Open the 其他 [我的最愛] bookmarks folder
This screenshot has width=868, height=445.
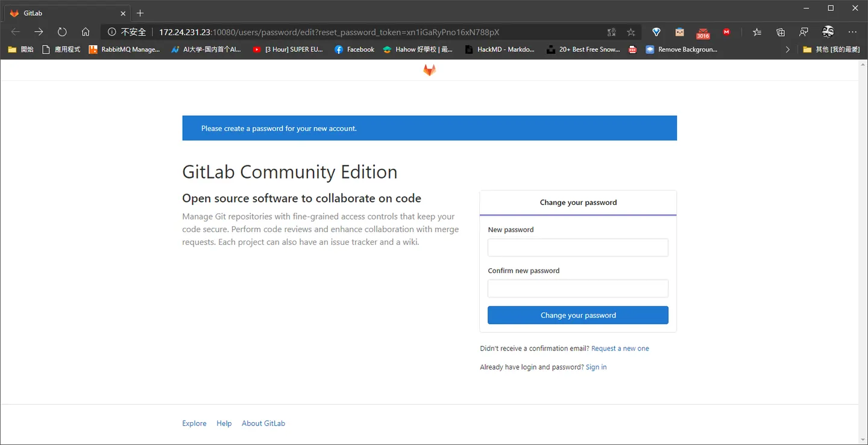(831, 49)
